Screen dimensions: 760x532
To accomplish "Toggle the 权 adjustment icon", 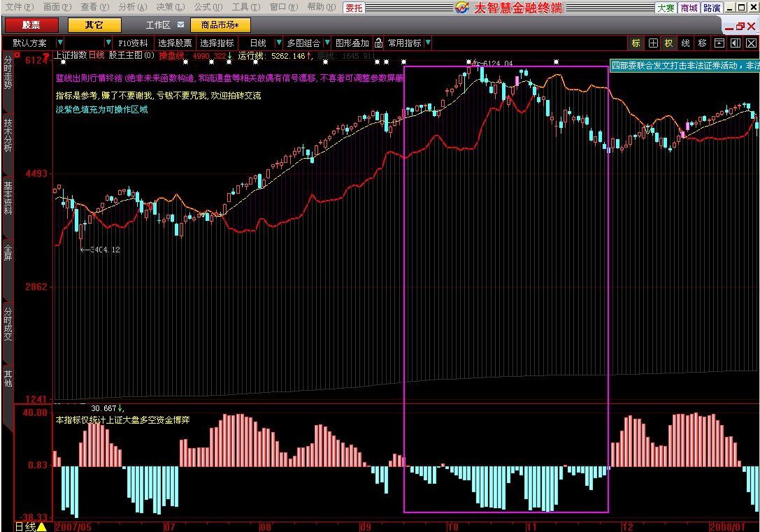I will (669, 43).
